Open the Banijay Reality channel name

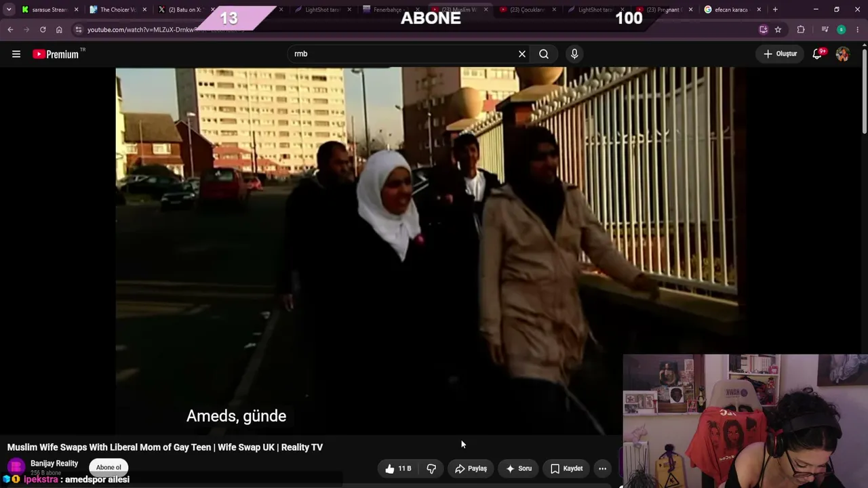54,464
